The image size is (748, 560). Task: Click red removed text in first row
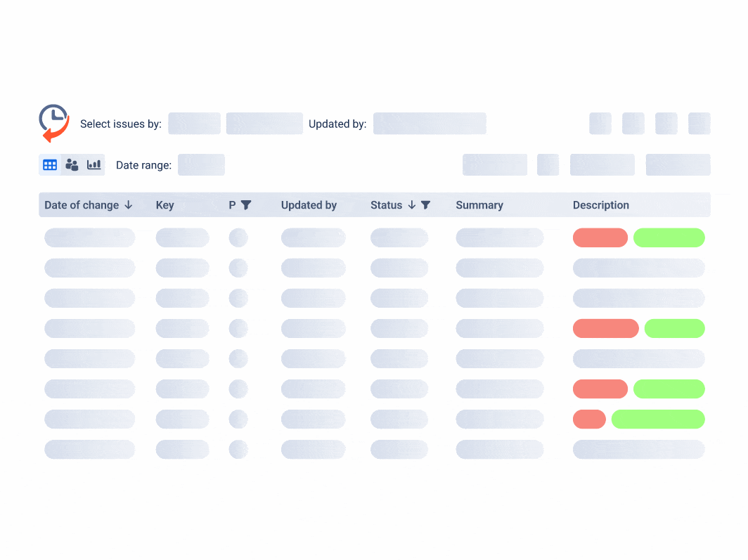(x=600, y=237)
